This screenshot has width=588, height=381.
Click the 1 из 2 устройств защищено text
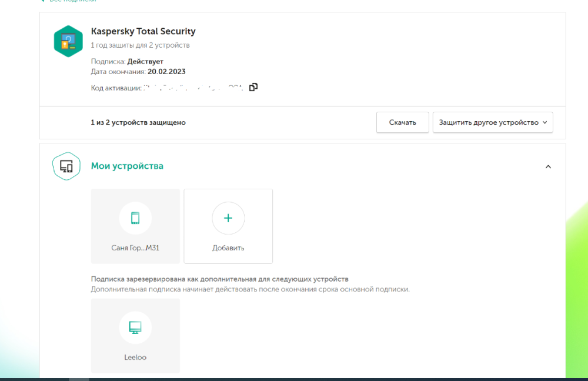[138, 123]
